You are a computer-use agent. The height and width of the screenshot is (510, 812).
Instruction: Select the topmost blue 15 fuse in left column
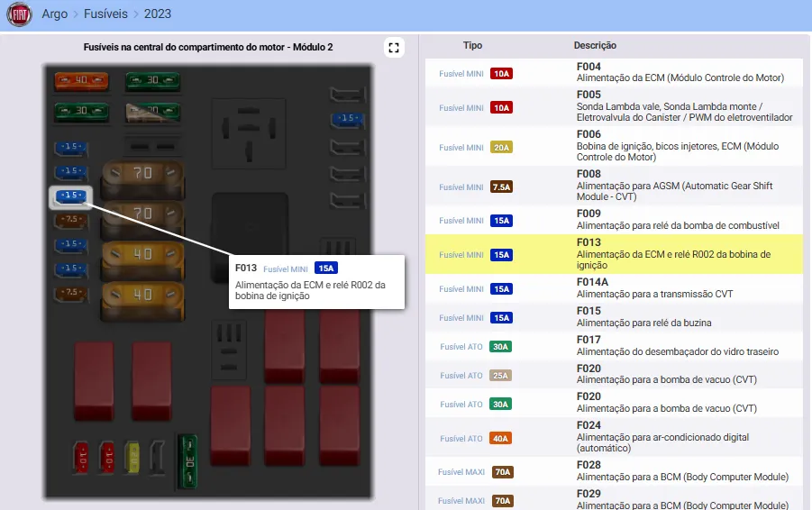click(x=71, y=148)
